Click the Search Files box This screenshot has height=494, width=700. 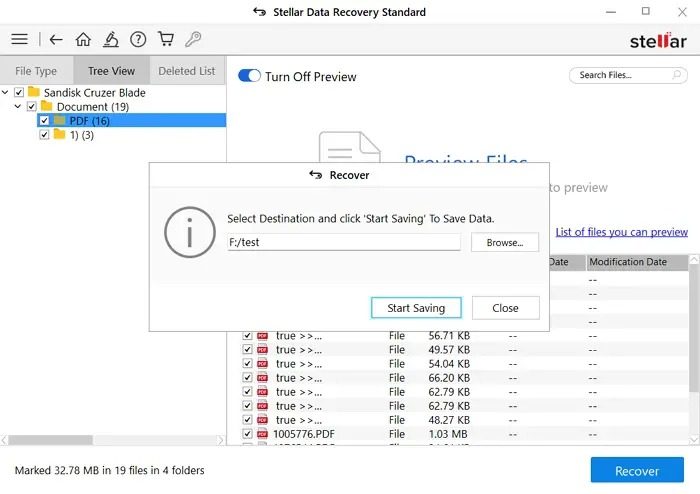click(628, 75)
